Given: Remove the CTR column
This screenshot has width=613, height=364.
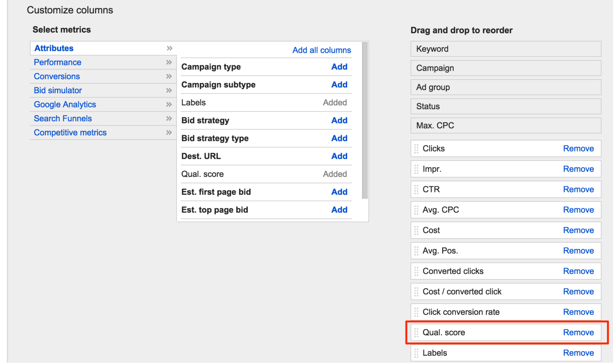Looking at the screenshot, I should tap(578, 190).
